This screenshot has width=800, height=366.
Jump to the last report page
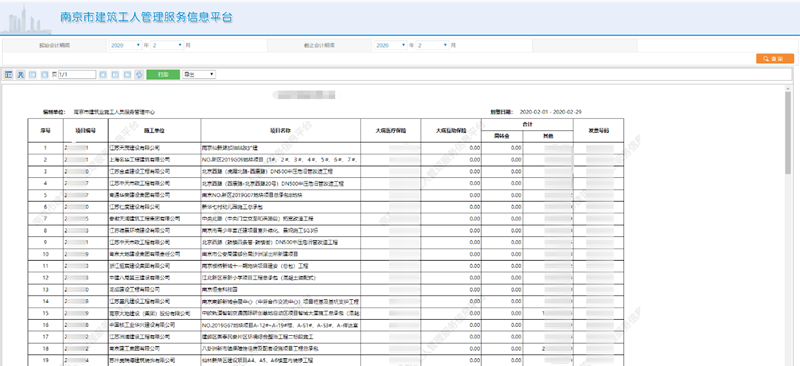[x=115, y=75]
